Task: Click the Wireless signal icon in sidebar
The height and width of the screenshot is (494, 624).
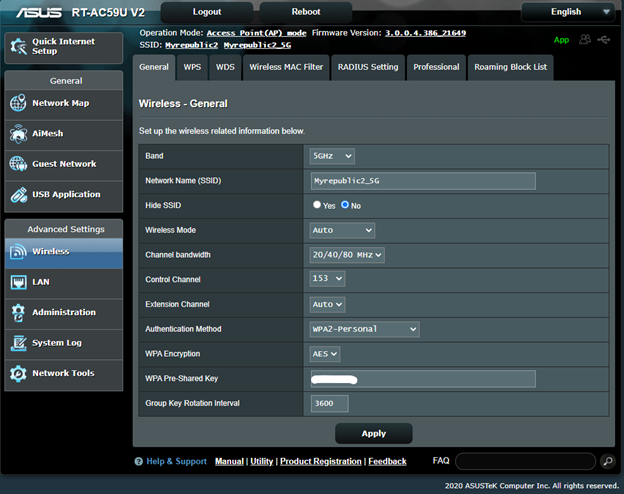Action: point(18,252)
